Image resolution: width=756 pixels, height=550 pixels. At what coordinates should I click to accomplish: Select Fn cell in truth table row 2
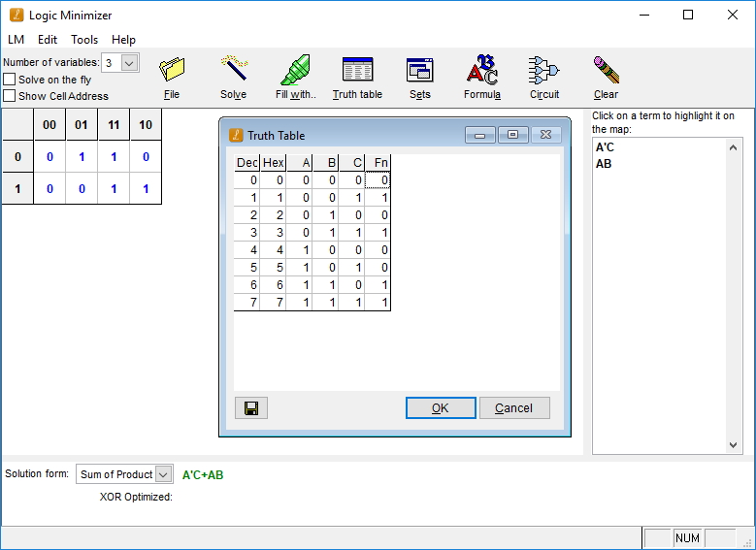378,215
